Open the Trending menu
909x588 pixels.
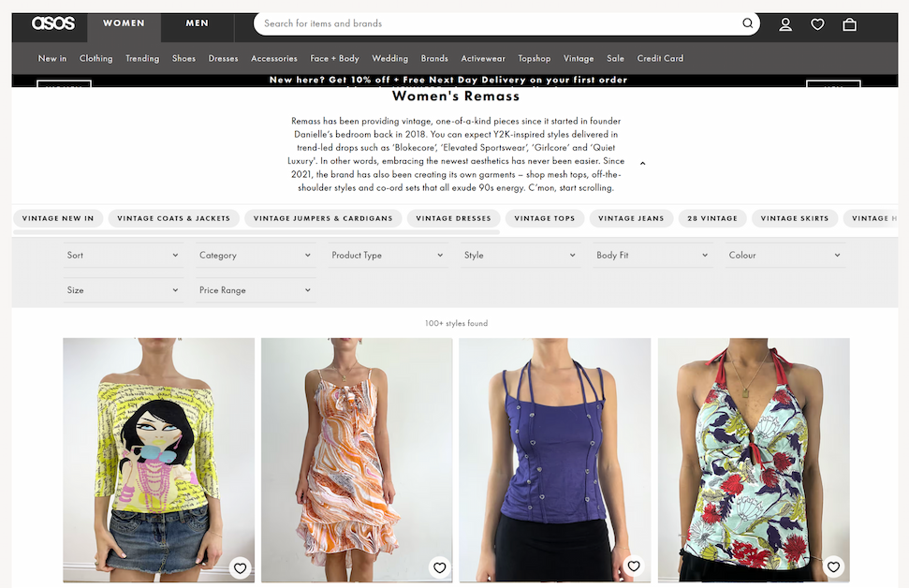[142, 59]
